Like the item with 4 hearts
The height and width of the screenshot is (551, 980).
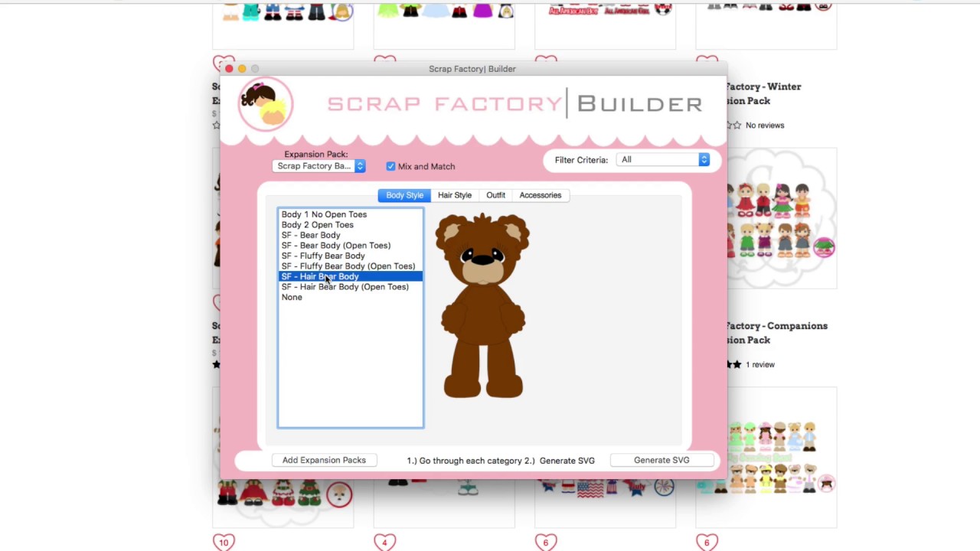(385, 543)
